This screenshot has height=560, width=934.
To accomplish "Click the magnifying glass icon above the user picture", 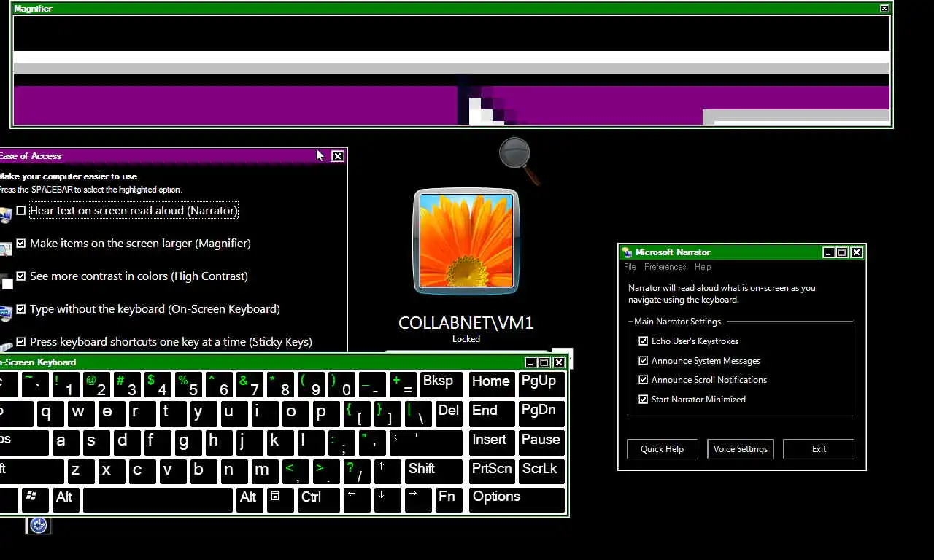I will (x=519, y=160).
